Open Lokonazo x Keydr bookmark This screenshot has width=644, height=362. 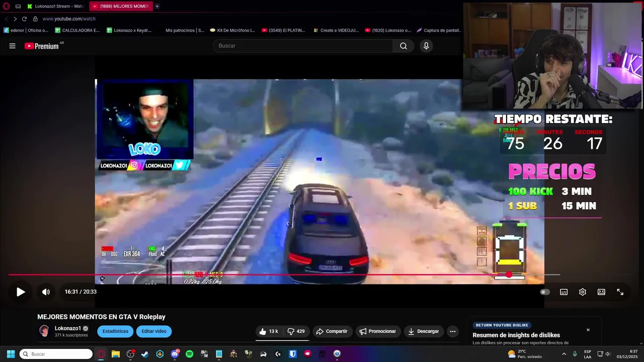[x=129, y=30]
